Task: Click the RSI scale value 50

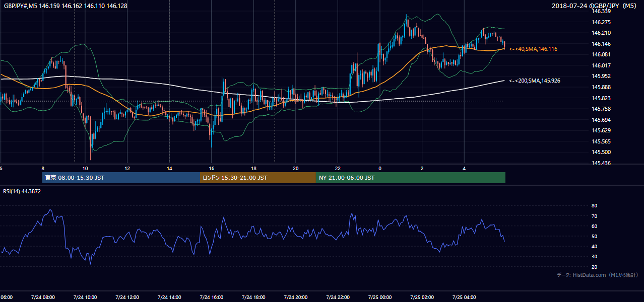Action: click(594, 237)
